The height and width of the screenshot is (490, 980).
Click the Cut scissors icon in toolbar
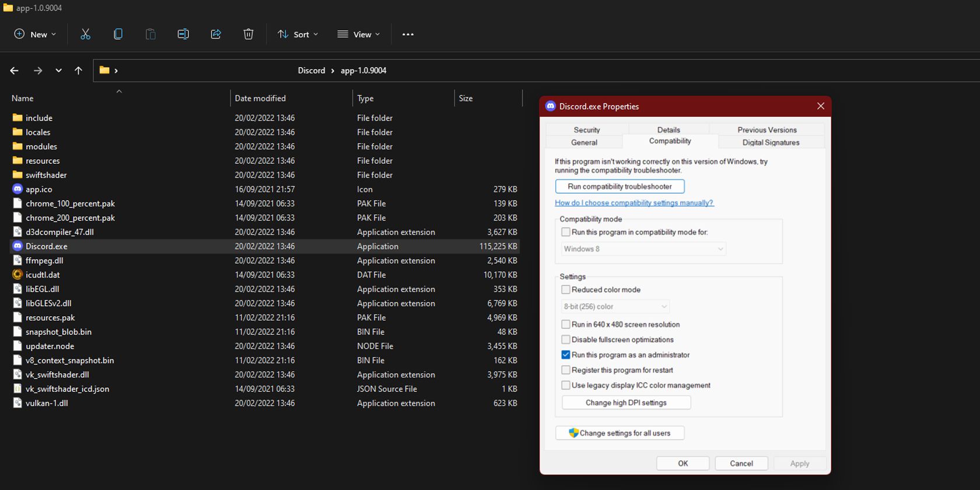coord(85,34)
